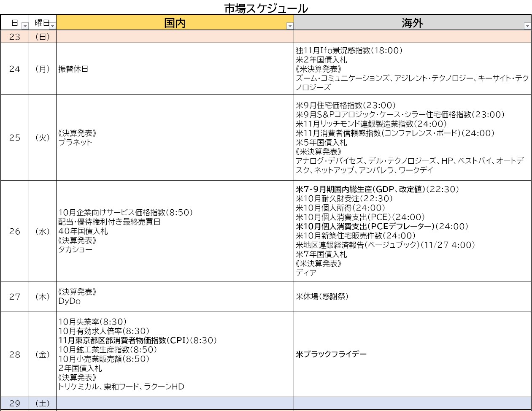Open the 日 column filter dropdown
The image size is (532, 411).
(x=24, y=26)
